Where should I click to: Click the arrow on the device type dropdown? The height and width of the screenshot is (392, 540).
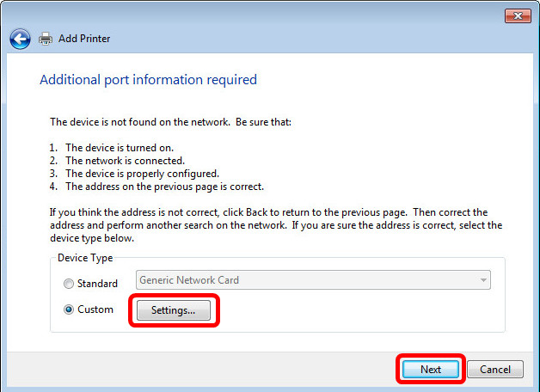tap(483, 280)
